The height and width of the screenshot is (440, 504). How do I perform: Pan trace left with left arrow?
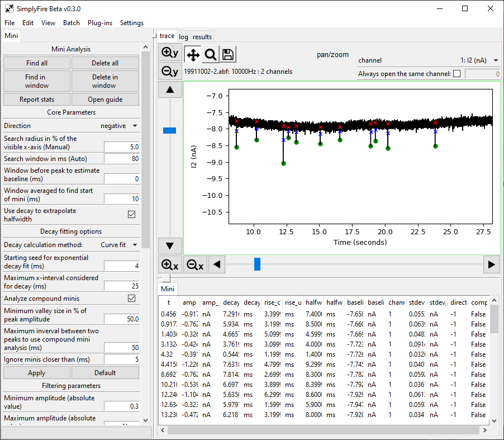point(217,264)
